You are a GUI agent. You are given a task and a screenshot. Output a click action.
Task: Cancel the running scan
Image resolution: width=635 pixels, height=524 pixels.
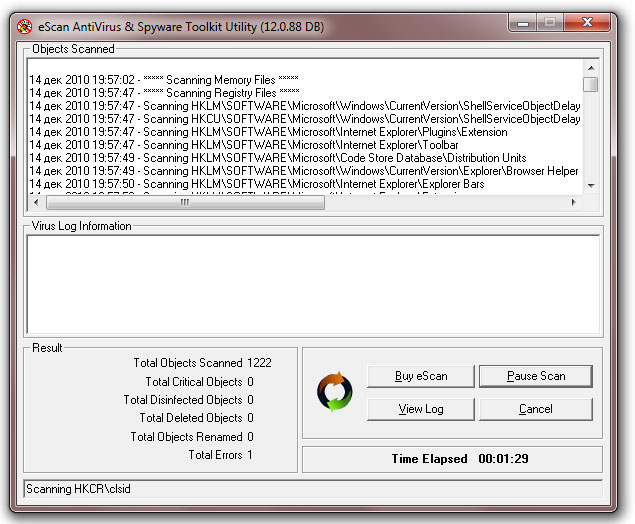(x=536, y=409)
